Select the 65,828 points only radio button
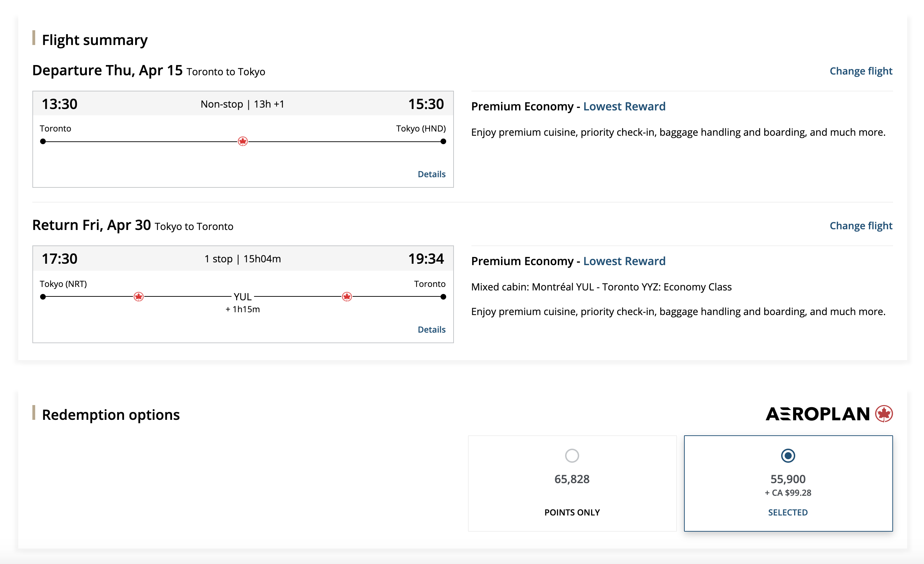The width and height of the screenshot is (924, 564). click(x=572, y=456)
